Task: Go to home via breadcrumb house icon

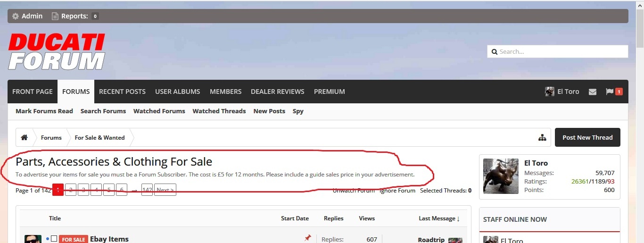Action: tap(24, 138)
